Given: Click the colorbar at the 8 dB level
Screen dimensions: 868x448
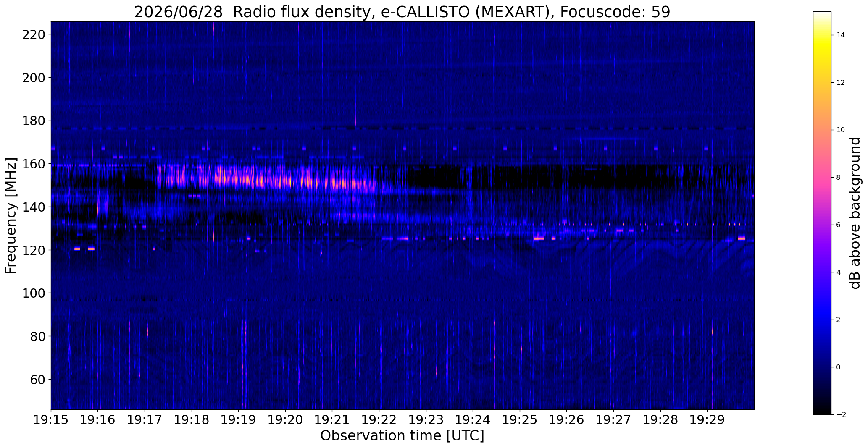Looking at the screenshot, I should [822, 178].
